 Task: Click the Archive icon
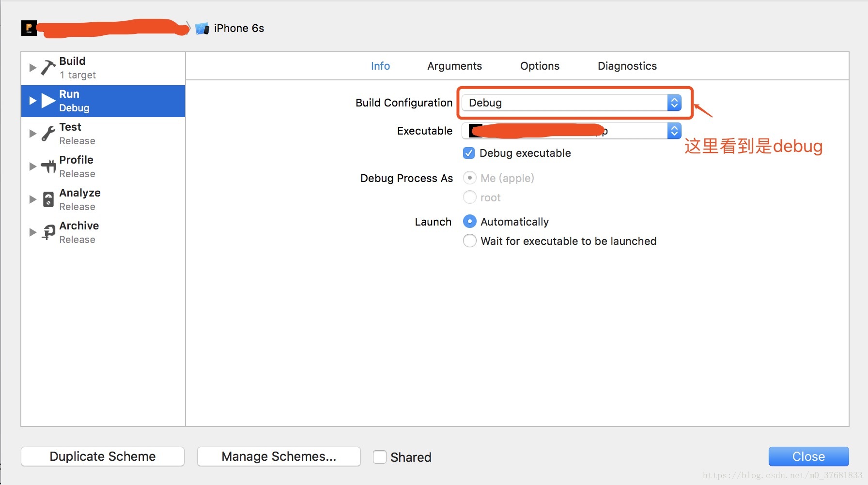48,232
